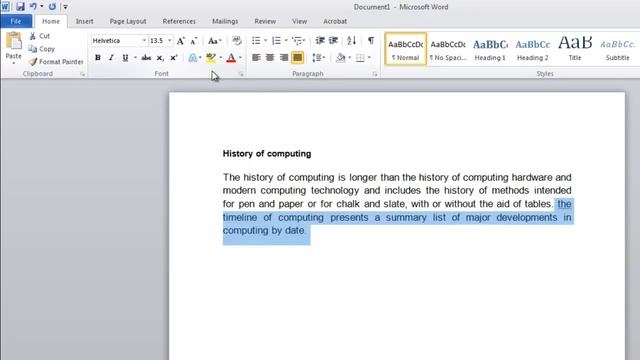640x360 pixels.
Task: Click the Sort icon
Action: [x=351, y=41]
